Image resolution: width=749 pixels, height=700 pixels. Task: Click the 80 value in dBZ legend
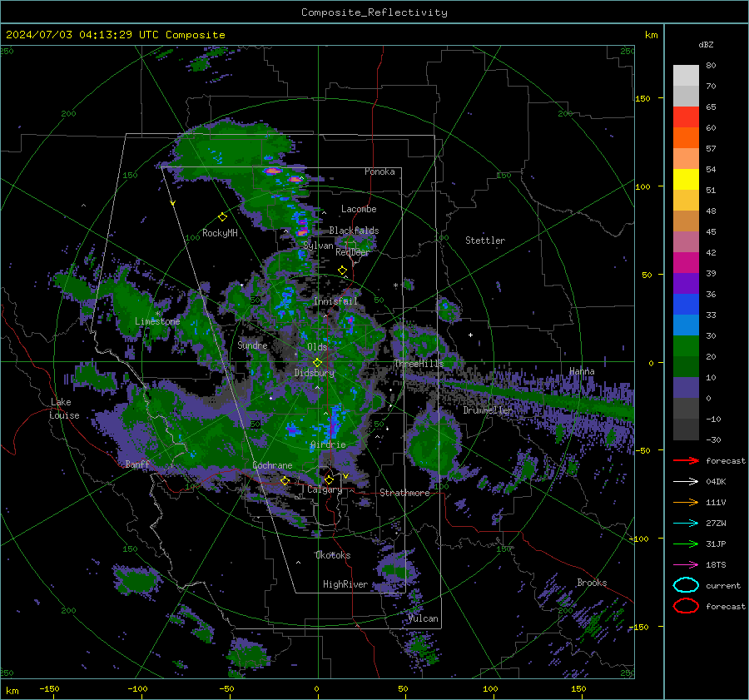711,66
